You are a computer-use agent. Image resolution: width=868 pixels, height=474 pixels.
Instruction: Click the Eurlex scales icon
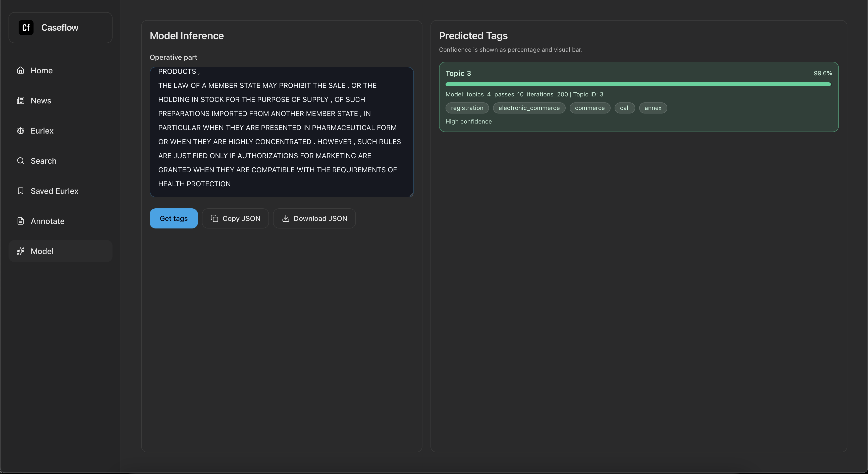click(21, 131)
